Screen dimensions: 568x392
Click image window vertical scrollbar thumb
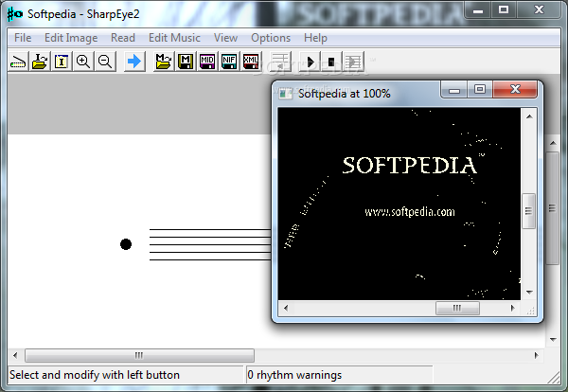(x=529, y=211)
